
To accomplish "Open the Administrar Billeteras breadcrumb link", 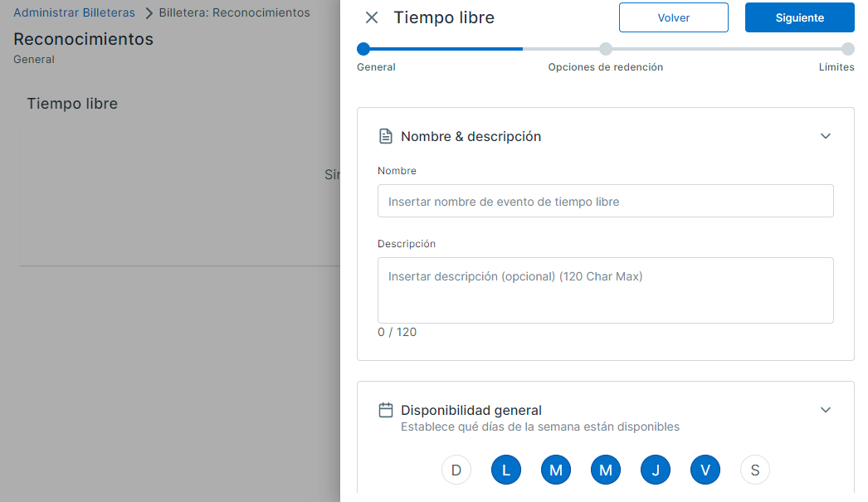I will point(74,12).
